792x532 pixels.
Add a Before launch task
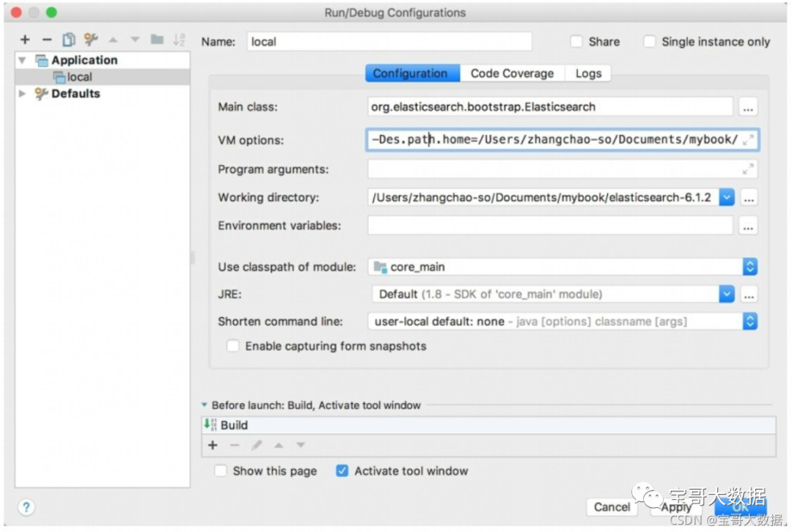tap(213, 446)
